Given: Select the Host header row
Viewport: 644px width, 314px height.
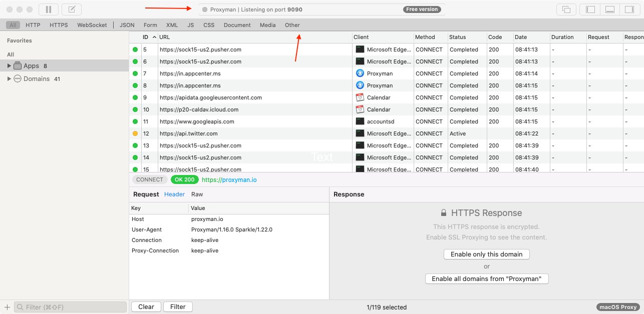Looking at the screenshot, I should click(x=229, y=219).
